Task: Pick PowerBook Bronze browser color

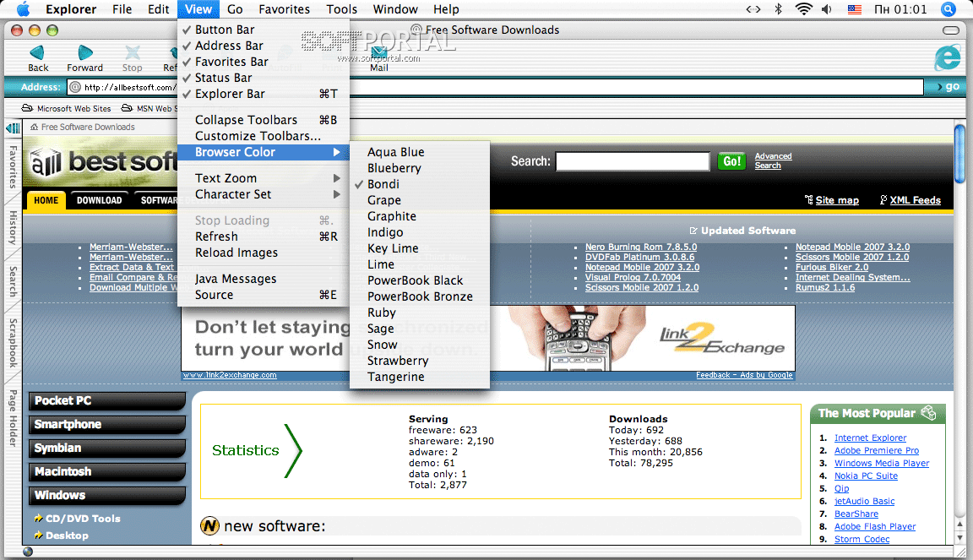Action: 420,296
